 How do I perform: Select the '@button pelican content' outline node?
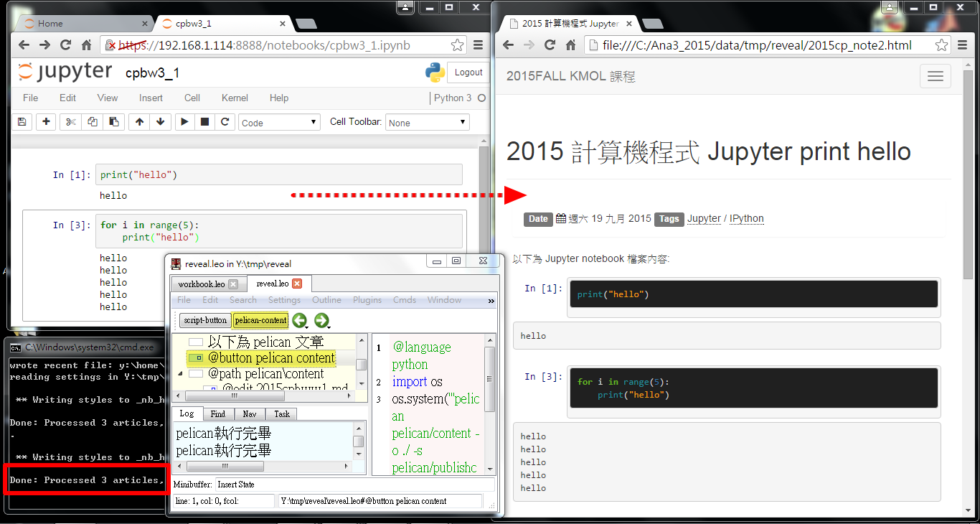point(272,357)
